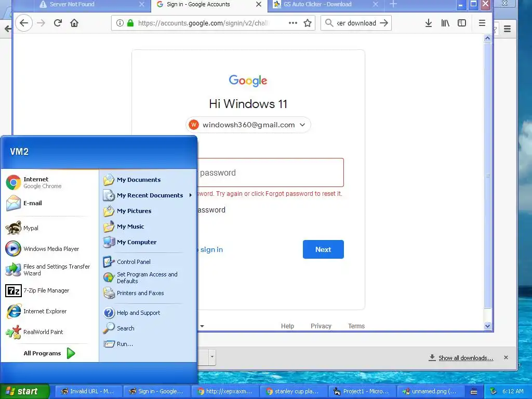Open page actions three-dot menu

(x=293, y=23)
